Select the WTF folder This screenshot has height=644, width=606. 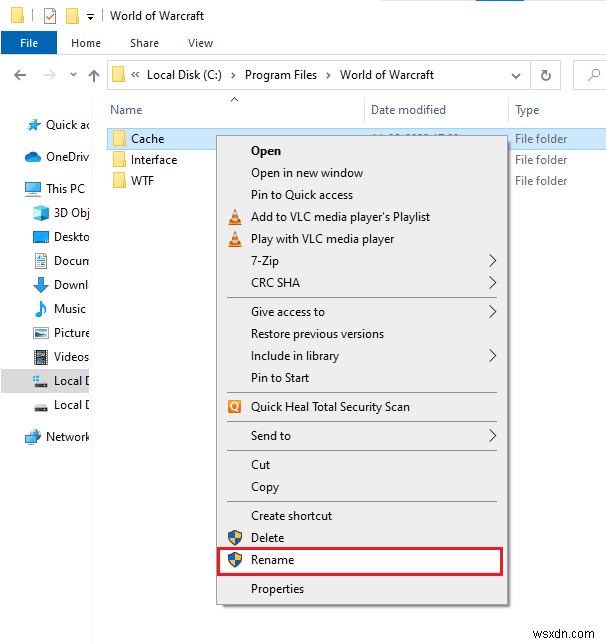[x=143, y=181]
